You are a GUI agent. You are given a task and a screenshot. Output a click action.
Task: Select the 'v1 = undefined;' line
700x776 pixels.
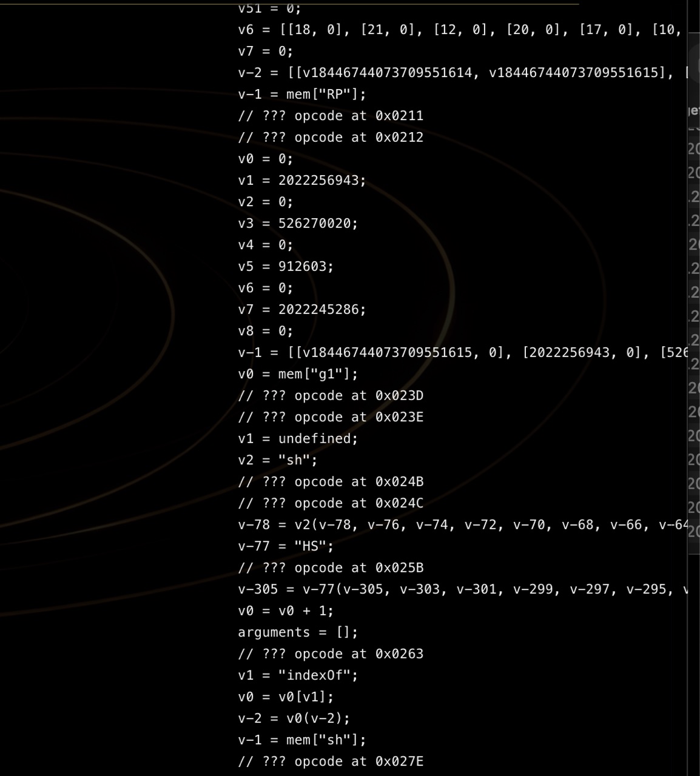[298, 439]
